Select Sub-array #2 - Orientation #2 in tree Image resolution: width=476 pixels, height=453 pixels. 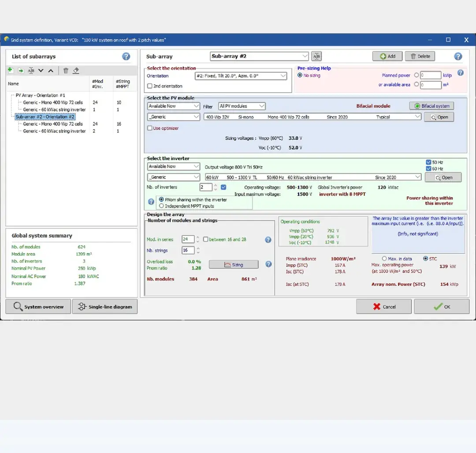point(45,117)
